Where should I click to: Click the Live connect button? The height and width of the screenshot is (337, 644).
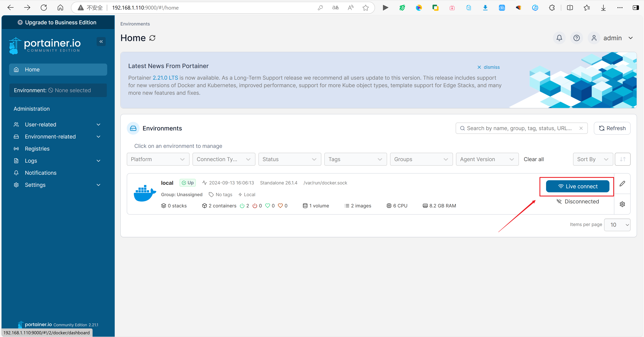point(577,186)
